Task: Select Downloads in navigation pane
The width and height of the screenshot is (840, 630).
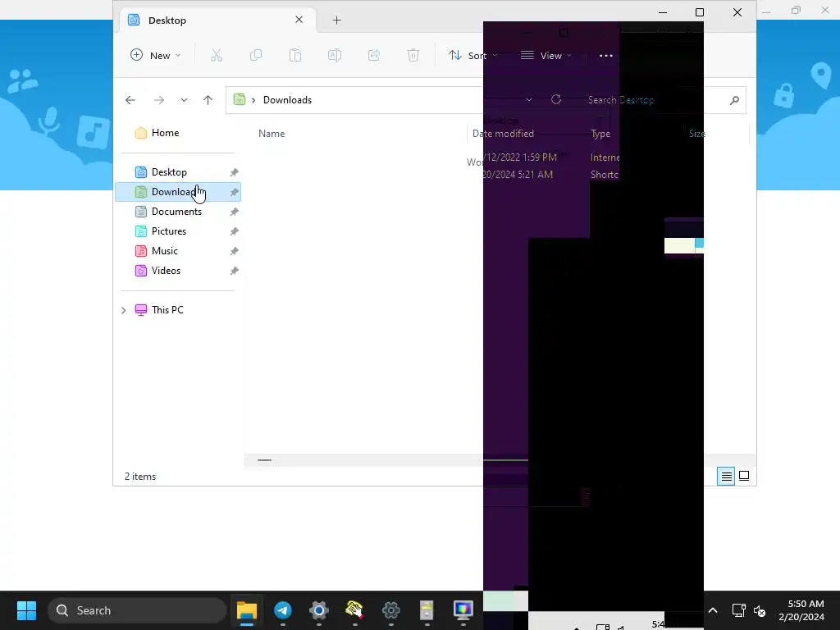Action: pos(178,192)
